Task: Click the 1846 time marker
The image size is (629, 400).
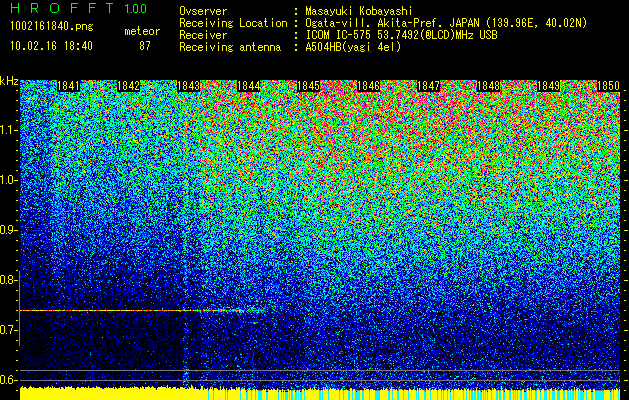Action: pos(369,86)
